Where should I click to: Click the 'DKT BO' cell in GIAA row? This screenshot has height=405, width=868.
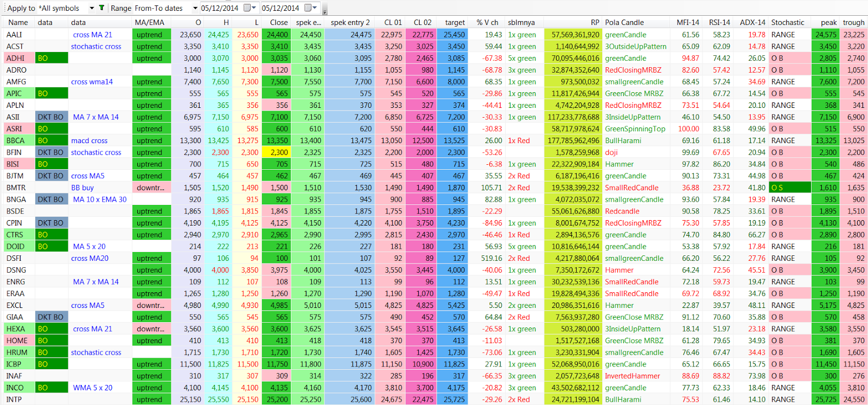point(51,317)
